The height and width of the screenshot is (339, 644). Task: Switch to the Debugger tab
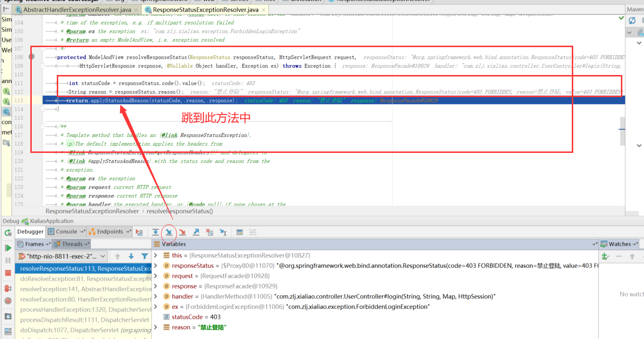[x=30, y=232]
